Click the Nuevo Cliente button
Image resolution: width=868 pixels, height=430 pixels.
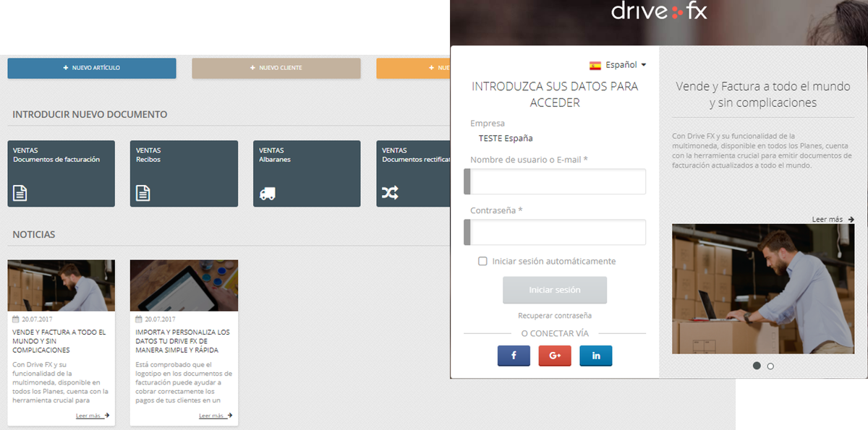[x=277, y=68]
